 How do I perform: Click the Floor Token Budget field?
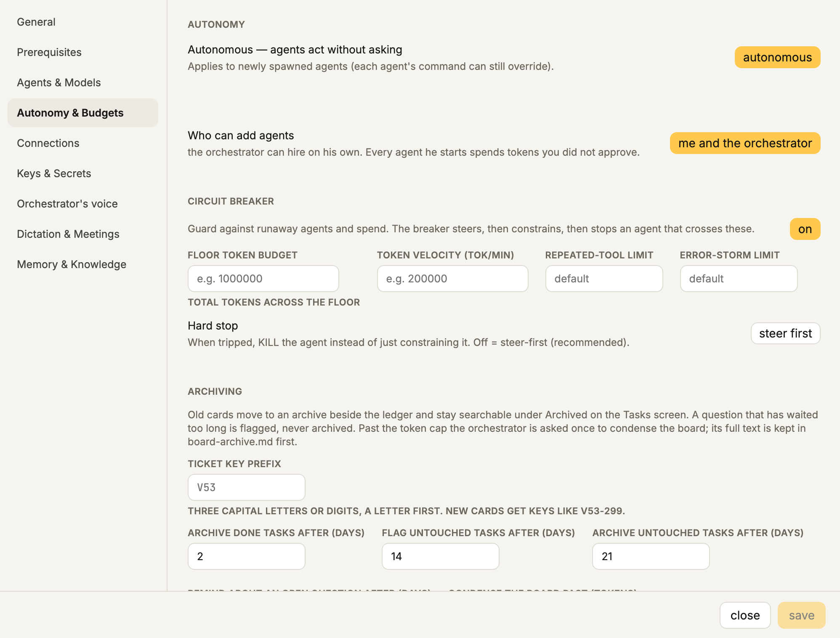263,279
